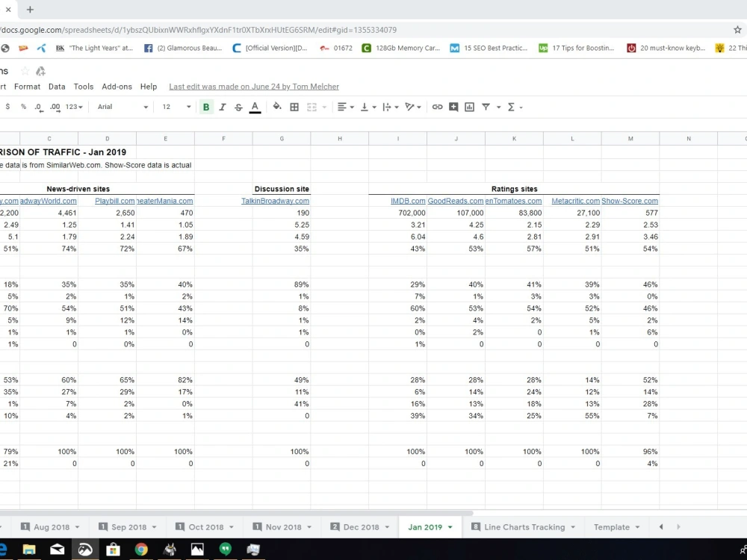Open the Tools menu
This screenshot has width=747, height=560.
click(84, 87)
